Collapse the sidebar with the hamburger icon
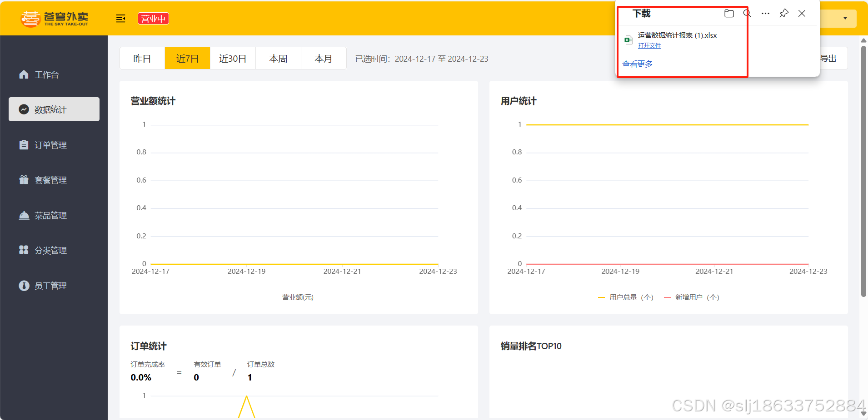The image size is (868, 420). tap(120, 19)
